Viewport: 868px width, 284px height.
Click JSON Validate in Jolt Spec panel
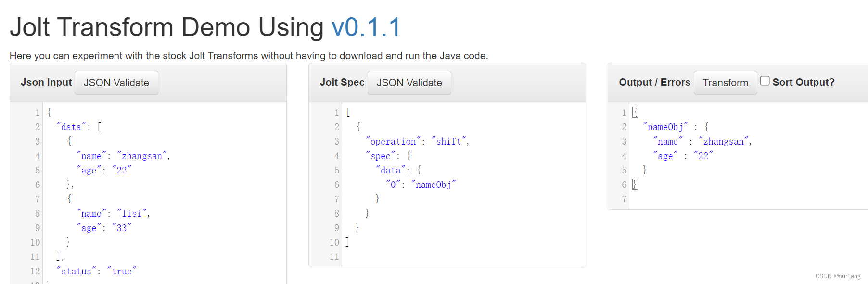(x=409, y=83)
